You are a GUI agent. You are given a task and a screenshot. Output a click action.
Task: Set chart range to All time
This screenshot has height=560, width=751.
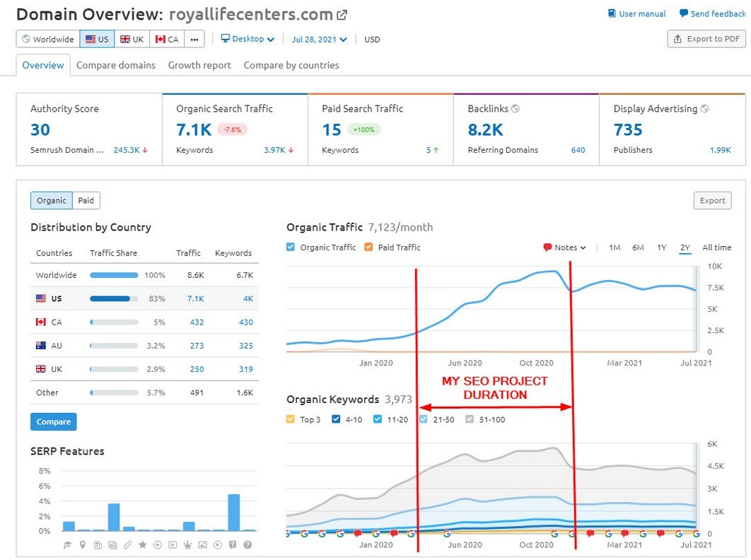(x=716, y=247)
